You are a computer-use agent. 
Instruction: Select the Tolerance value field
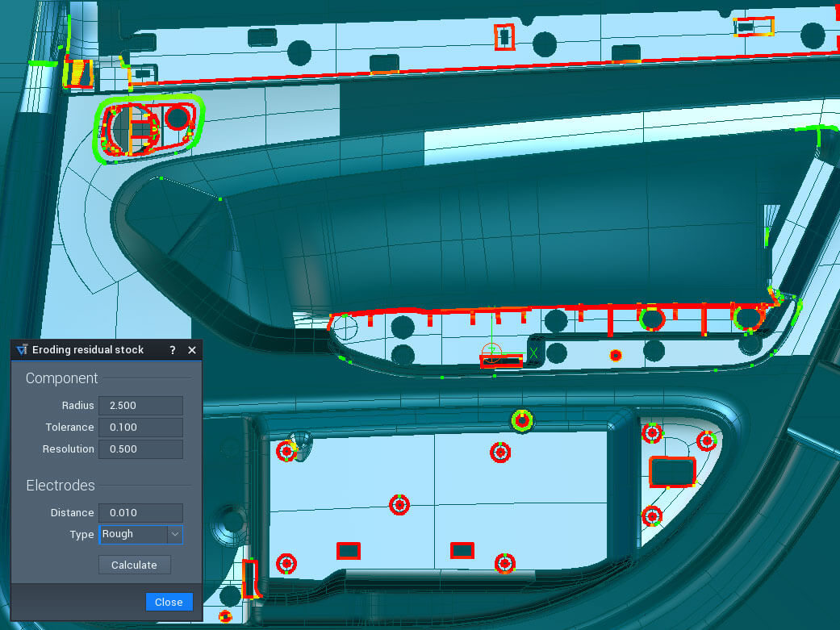[x=140, y=428]
